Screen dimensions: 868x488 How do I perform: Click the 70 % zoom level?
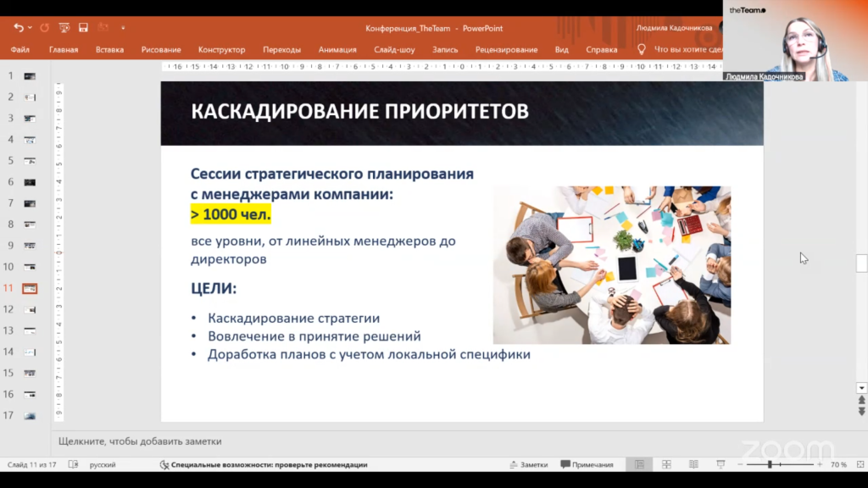coord(838,465)
